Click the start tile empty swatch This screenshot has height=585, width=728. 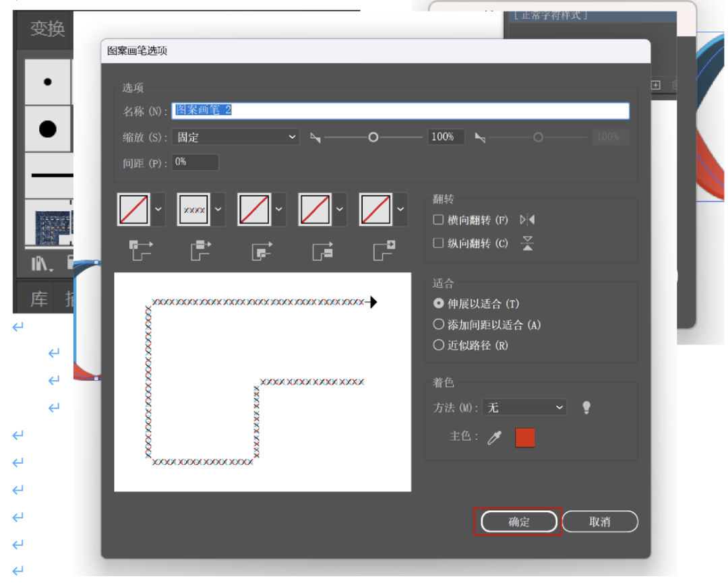[x=315, y=210]
